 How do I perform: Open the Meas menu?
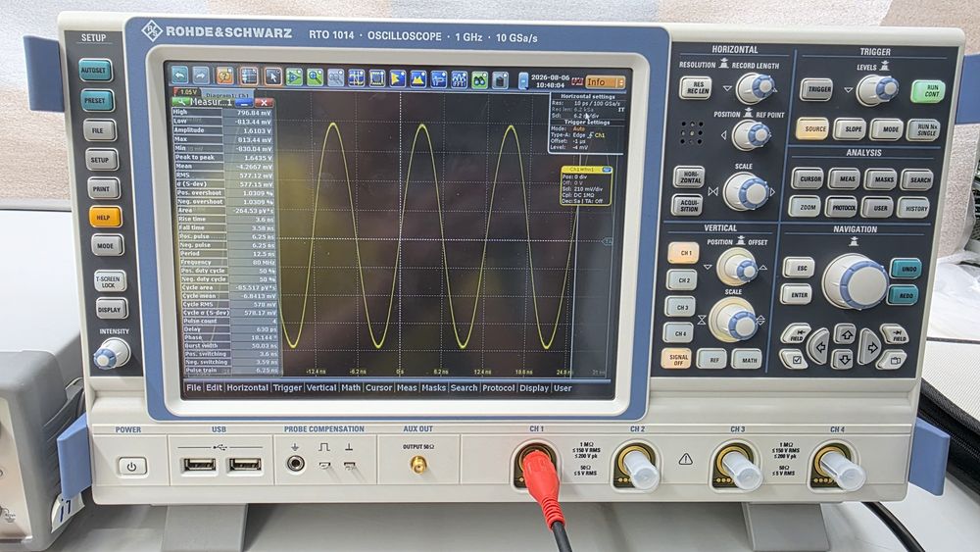(407, 387)
